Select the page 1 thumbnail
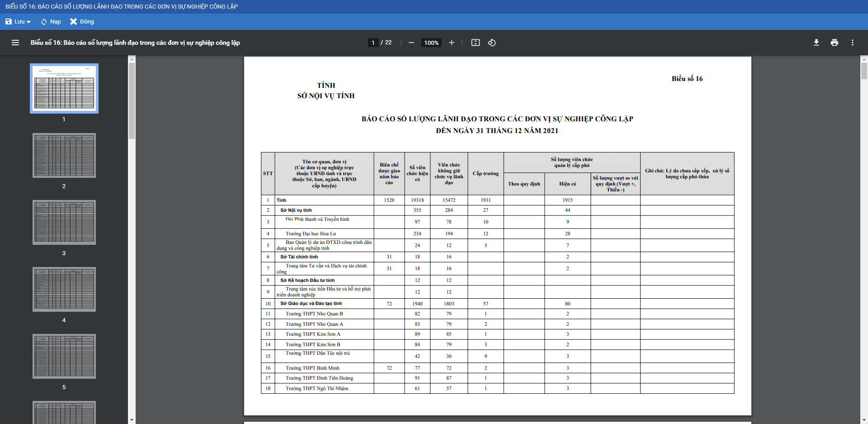This screenshot has width=868, height=424. (64, 88)
